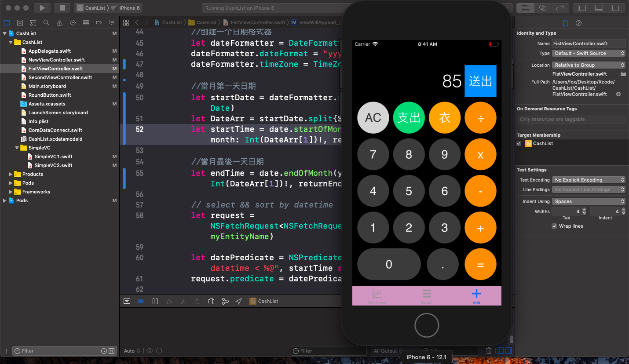
Task: Run the CashList build with Play button
Action: coord(42,8)
